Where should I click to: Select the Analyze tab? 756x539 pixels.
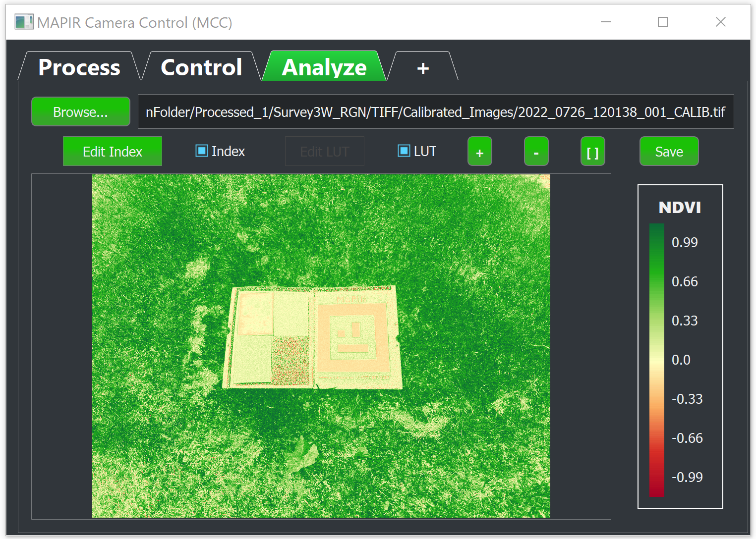324,67
